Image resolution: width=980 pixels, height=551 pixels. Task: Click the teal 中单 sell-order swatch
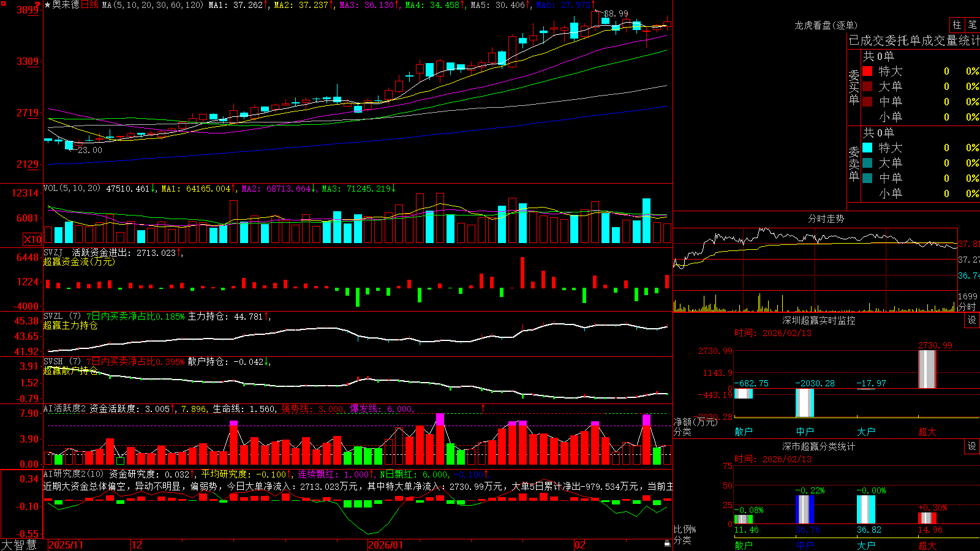pyautogui.click(x=867, y=178)
